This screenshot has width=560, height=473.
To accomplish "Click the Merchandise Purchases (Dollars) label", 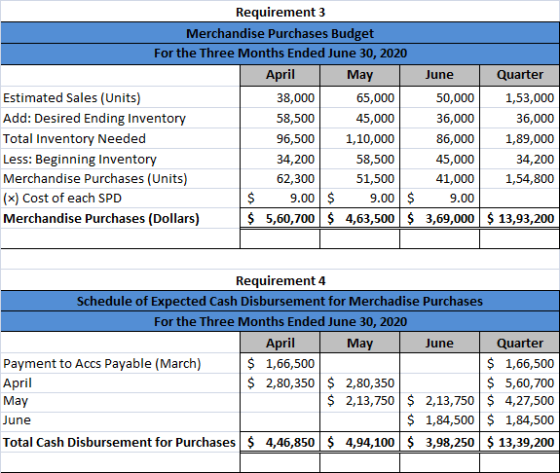I will click(x=101, y=219).
